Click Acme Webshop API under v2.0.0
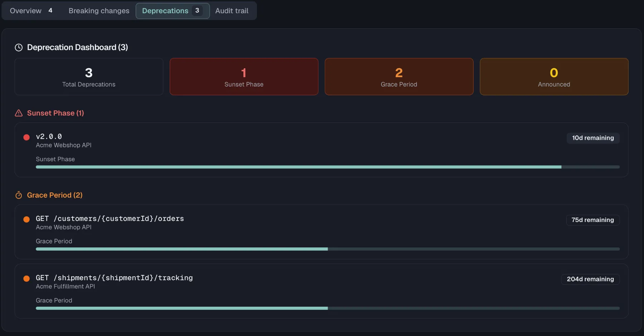The width and height of the screenshot is (644, 336). pos(64,145)
